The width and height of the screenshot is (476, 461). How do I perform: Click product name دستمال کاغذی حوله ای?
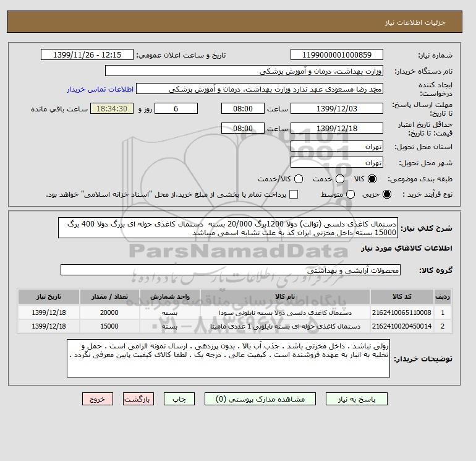click(286, 326)
